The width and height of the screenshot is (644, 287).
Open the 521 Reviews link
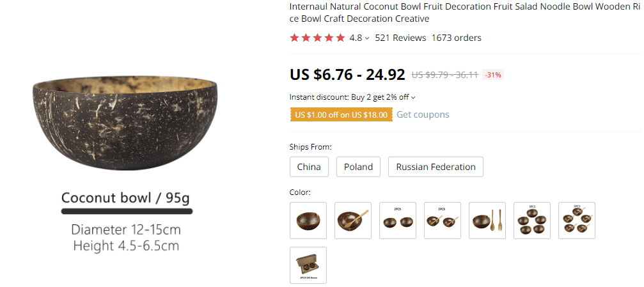tap(400, 38)
